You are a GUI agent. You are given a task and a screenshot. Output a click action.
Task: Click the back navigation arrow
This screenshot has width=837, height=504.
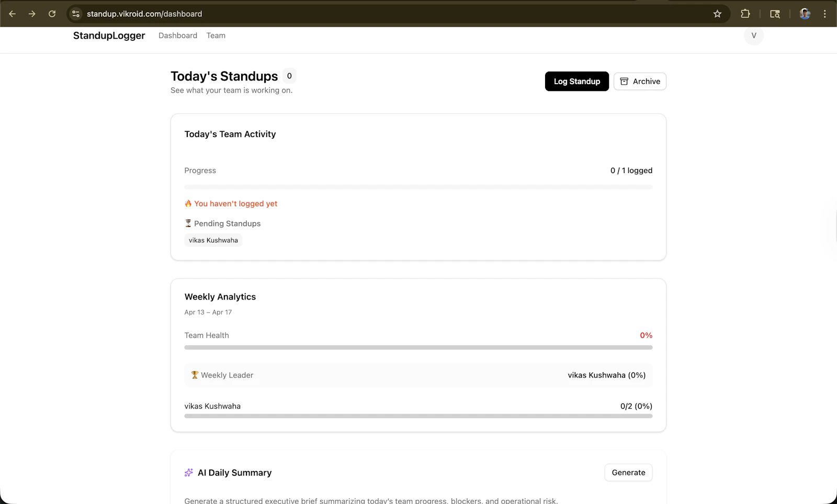(13, 14)
